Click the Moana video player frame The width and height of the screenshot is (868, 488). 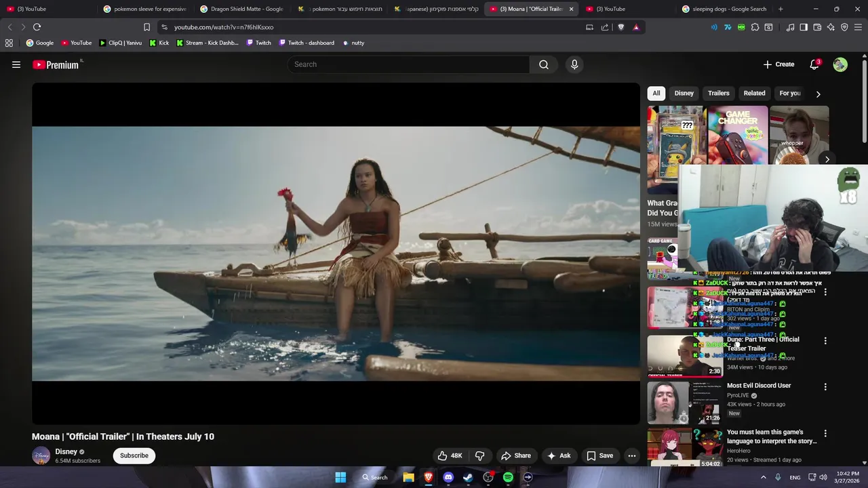pos(336,253)
